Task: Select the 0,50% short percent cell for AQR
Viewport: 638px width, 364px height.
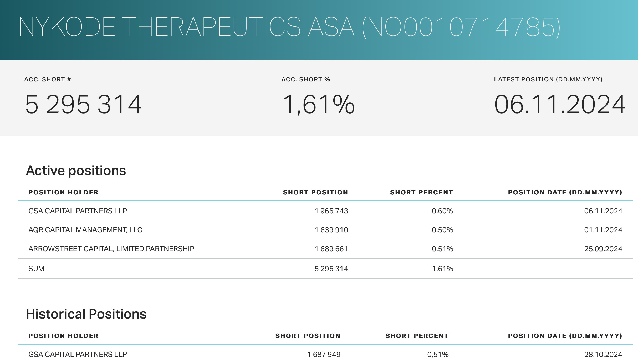Action: pos(442,230)
